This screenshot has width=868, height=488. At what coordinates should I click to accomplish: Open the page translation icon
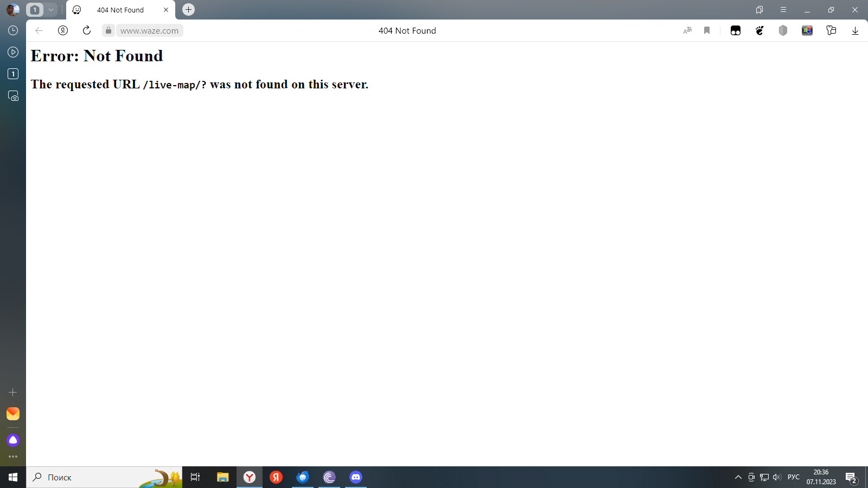(687, 30)
